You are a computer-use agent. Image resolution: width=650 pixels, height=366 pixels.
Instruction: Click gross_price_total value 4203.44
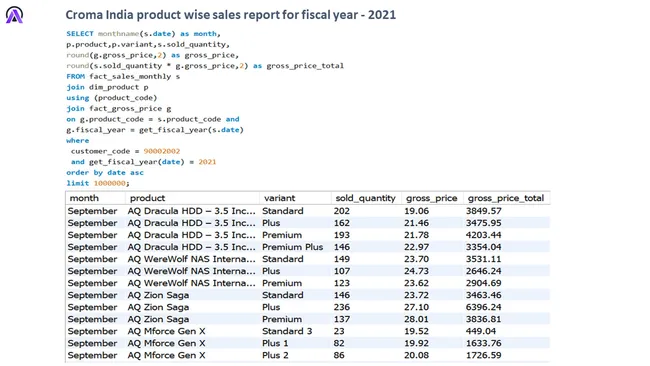point(483,235)
